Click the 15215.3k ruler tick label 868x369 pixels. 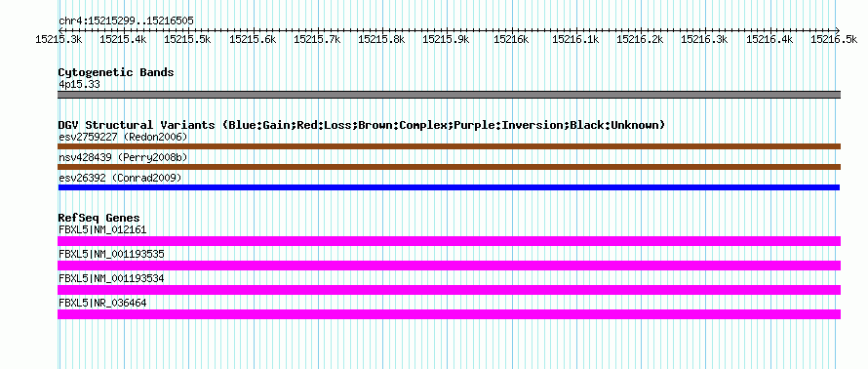click(x=59, y=39)
